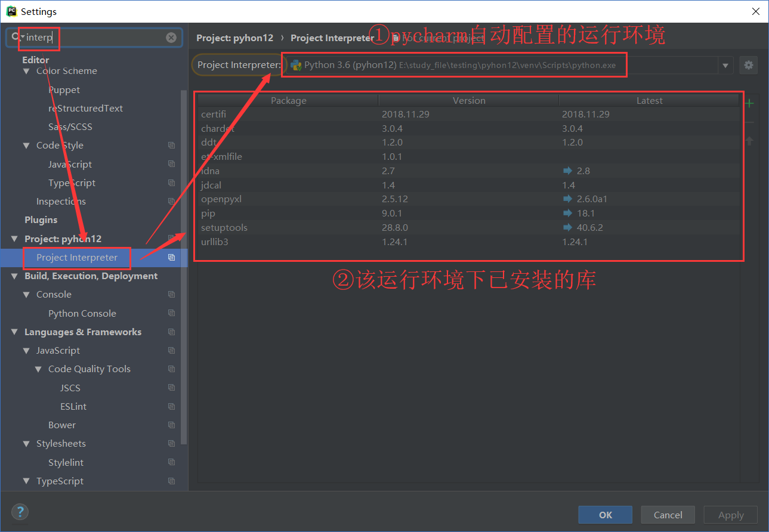769x532 pixels.
Task: Click the Project: pyhon12 breadcrumb
Action: tap(235, 38)
